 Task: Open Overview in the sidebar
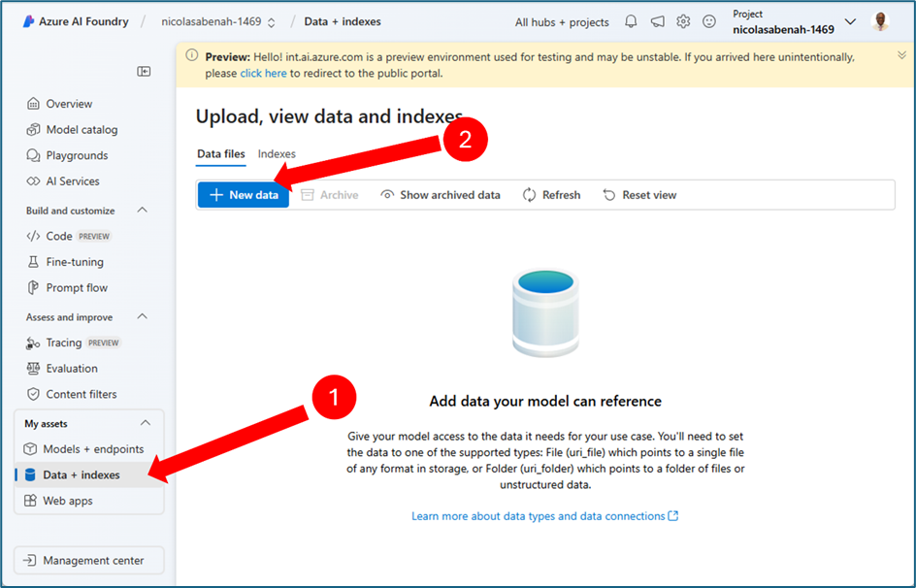(69, 104)
